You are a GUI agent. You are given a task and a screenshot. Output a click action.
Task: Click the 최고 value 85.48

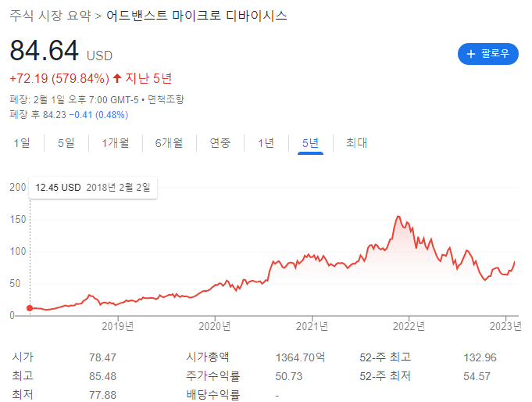102,376
